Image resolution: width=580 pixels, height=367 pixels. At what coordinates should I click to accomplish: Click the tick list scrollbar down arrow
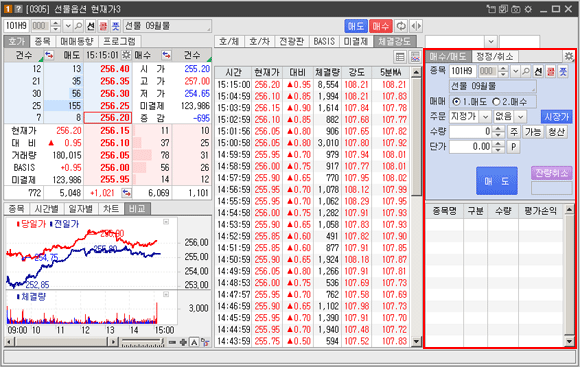coord(416,342)
